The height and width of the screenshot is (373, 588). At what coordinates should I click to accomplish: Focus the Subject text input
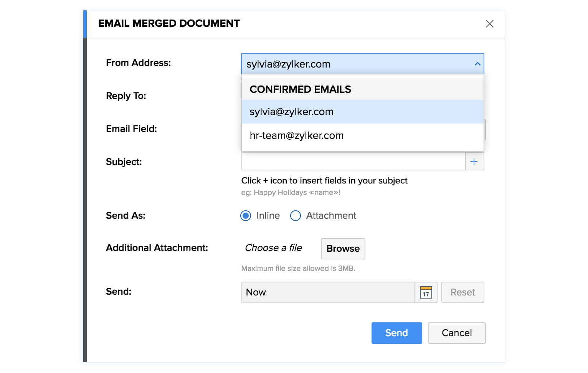coord(353,162)
